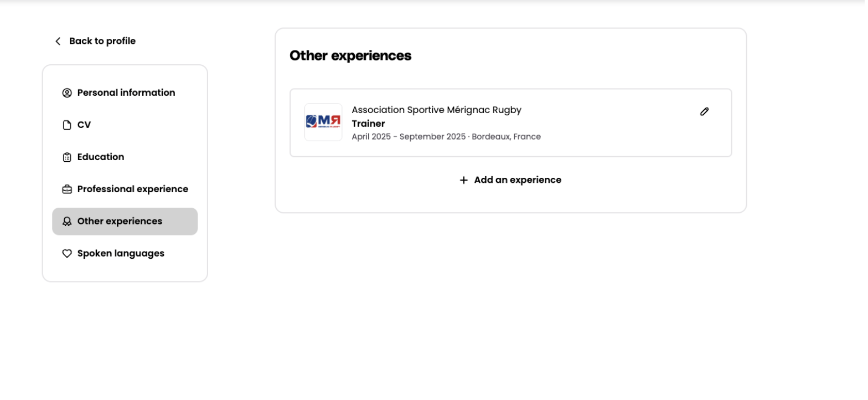Screen dimensions: 868x400
Task: Click the Education clipboard icon
Action: point(67,157)
